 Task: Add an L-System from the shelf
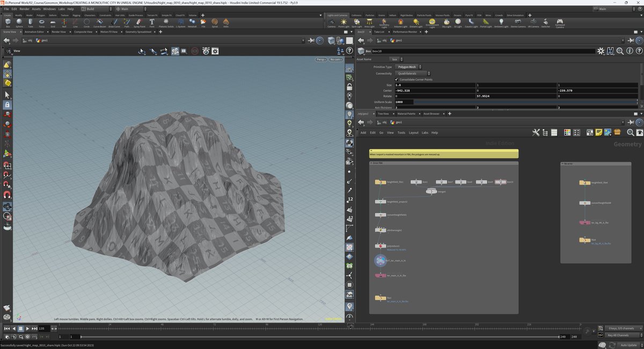pyautogui.click(x=180, y=23)
